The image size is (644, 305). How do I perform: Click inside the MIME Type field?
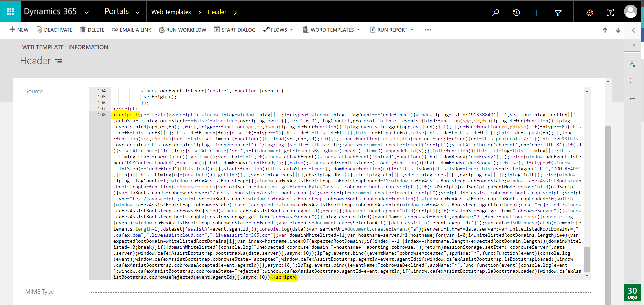[340, 291]
